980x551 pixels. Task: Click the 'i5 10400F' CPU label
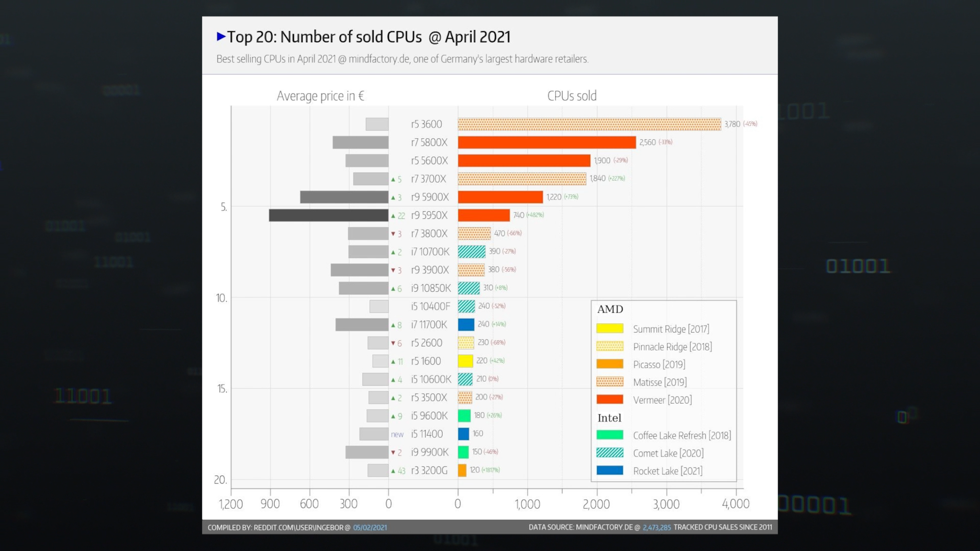pyautogui.click(x=431, y=306)
